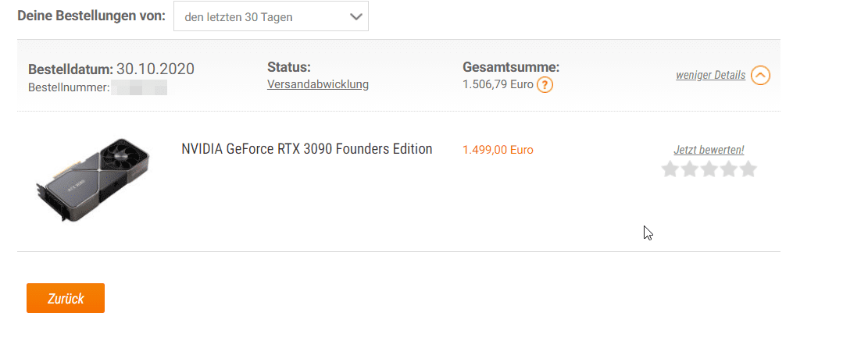Click the total amount 1.506,79 Euro
The height and width of the screenshot is (348, 868).
(498, 85)
